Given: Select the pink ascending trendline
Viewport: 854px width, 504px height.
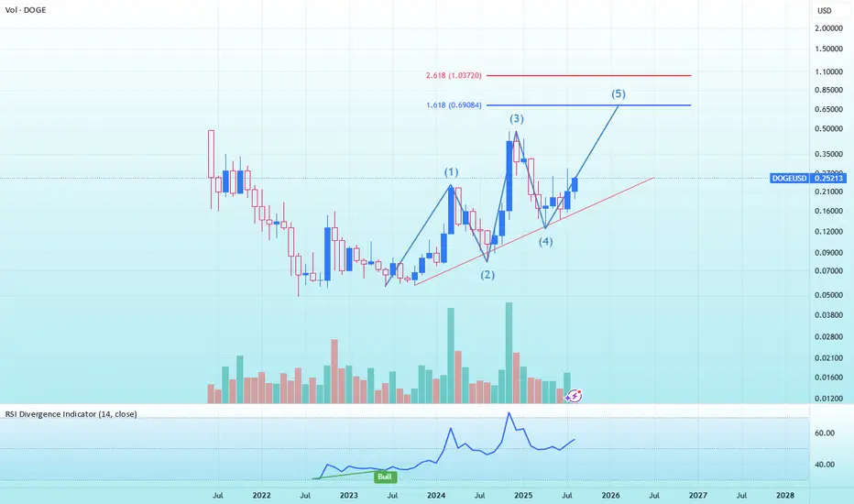Looking at the screenshot, I should (x=533, y=231).
